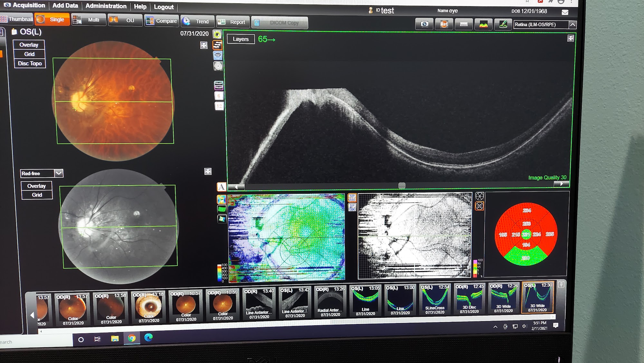Click the thickness map color icon
The height and width of the screenshot is (363, 644).
click(483, 25)
